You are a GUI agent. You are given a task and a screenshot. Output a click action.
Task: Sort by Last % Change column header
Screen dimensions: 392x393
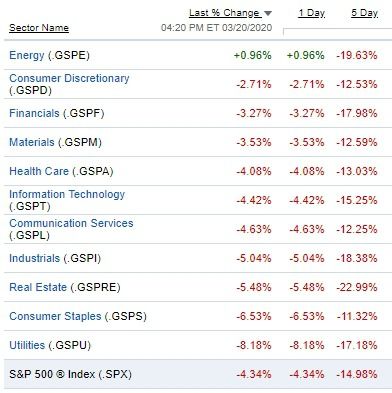point(224,13)
